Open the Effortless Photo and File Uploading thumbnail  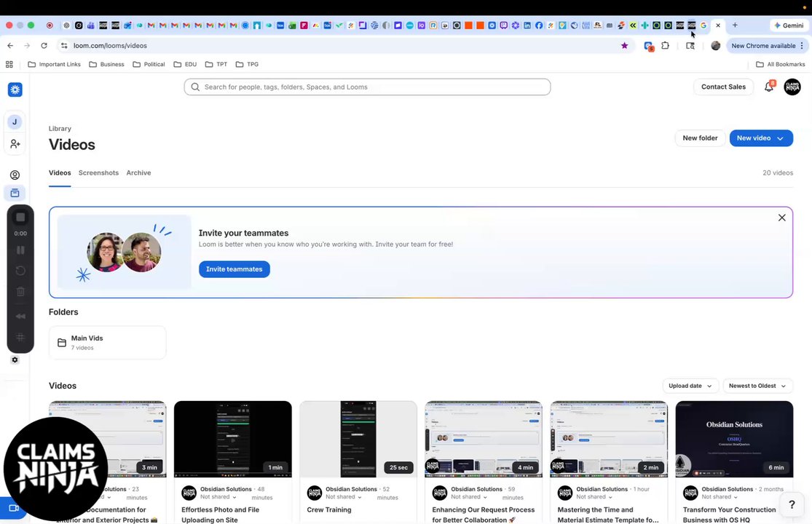(232, 439)
